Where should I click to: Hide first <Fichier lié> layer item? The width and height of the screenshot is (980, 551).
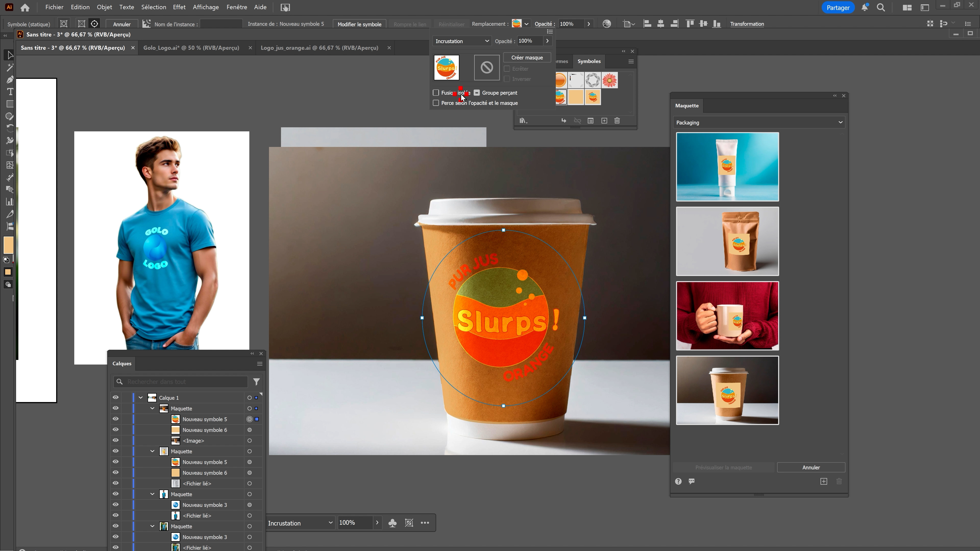click(116, 483)
